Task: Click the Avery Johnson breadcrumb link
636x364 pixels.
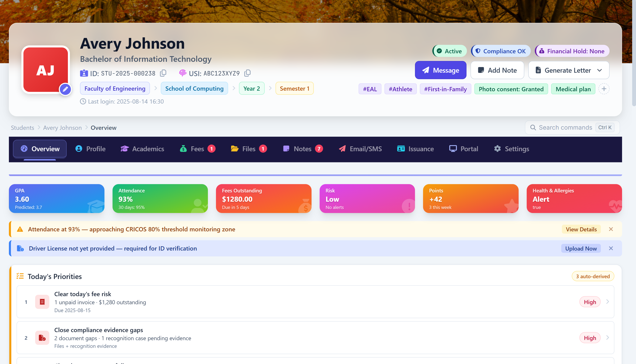Action: click(62, 128)
